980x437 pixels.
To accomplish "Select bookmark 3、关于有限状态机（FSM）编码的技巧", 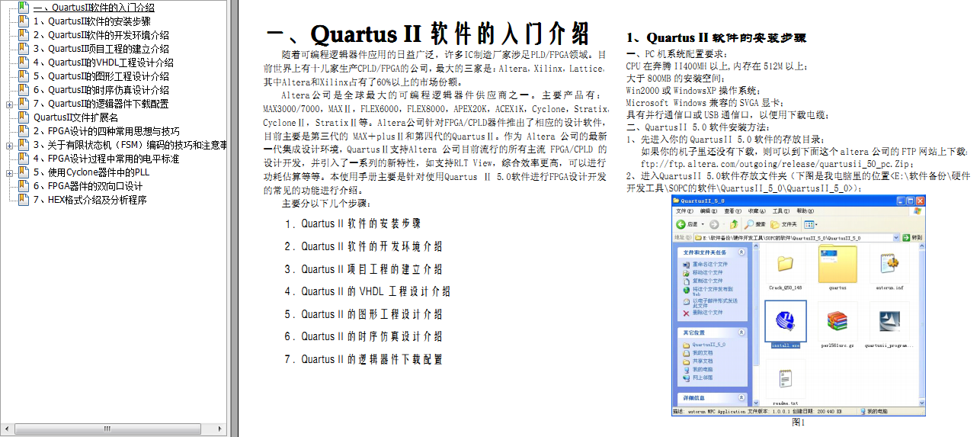I will click(x=130, y=145).
